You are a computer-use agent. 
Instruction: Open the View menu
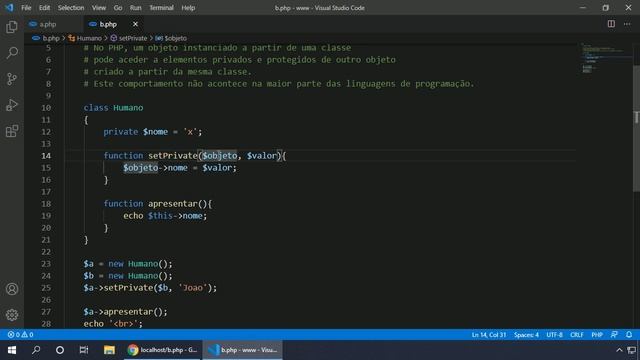point(99,8)
